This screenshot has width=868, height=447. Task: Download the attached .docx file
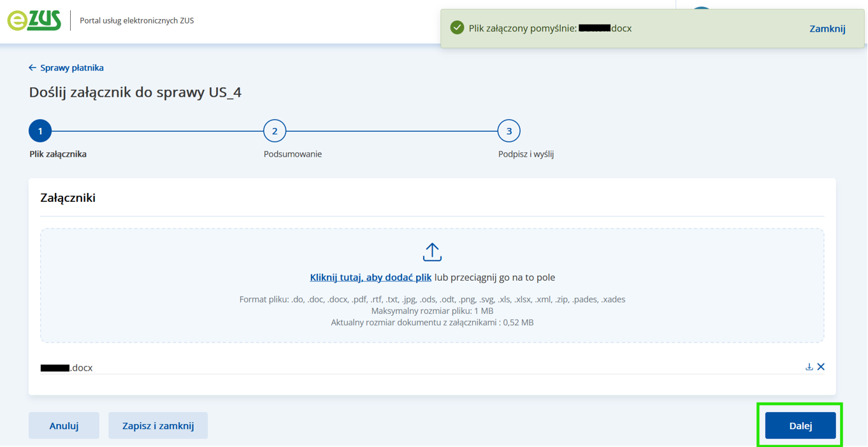[809, 367]
